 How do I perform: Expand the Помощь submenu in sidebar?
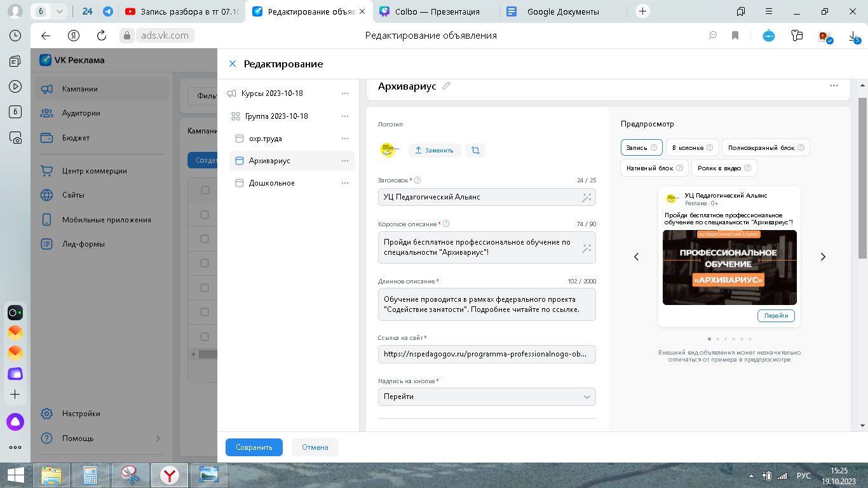click(158, 438)
